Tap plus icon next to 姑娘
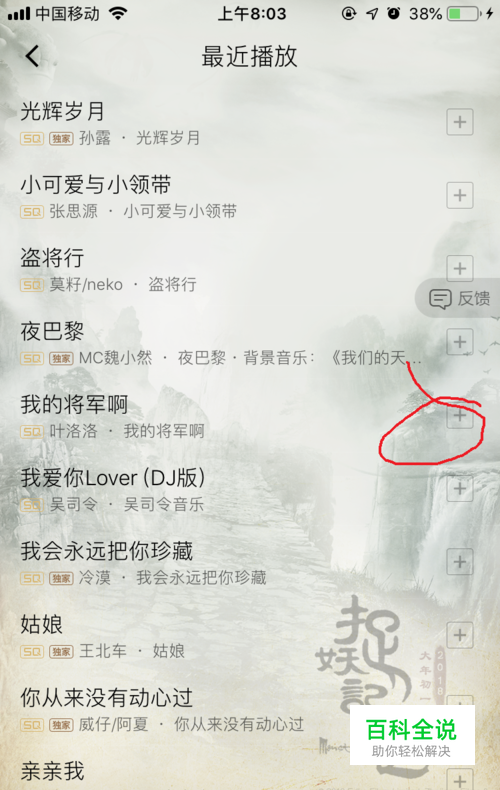 [x=460, y=635]
